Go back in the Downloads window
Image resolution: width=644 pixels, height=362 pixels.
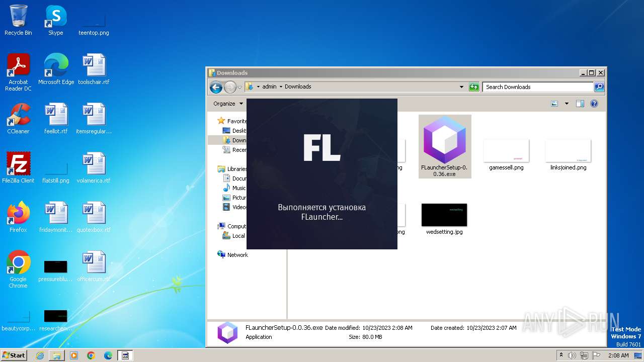pos(216,87)
